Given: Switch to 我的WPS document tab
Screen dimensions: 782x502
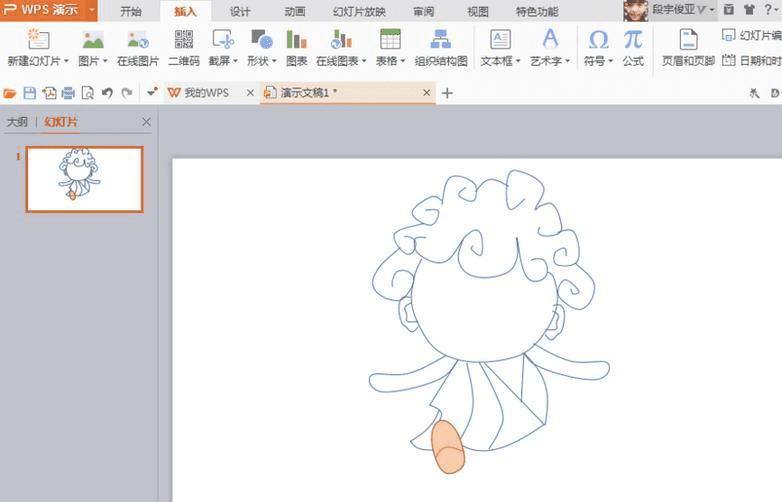Looking at the screenshot, I should click(x=206, y=93).
